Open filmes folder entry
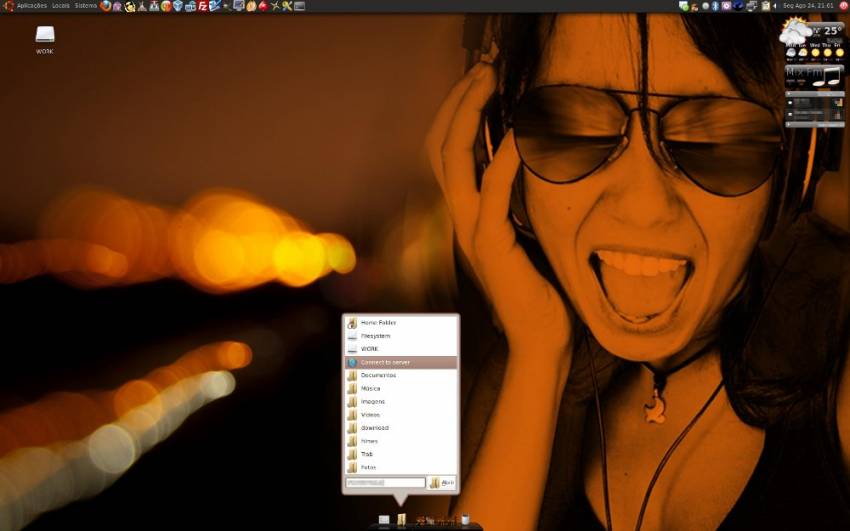Viewport: 850px width, 531px height. [401, 441]
